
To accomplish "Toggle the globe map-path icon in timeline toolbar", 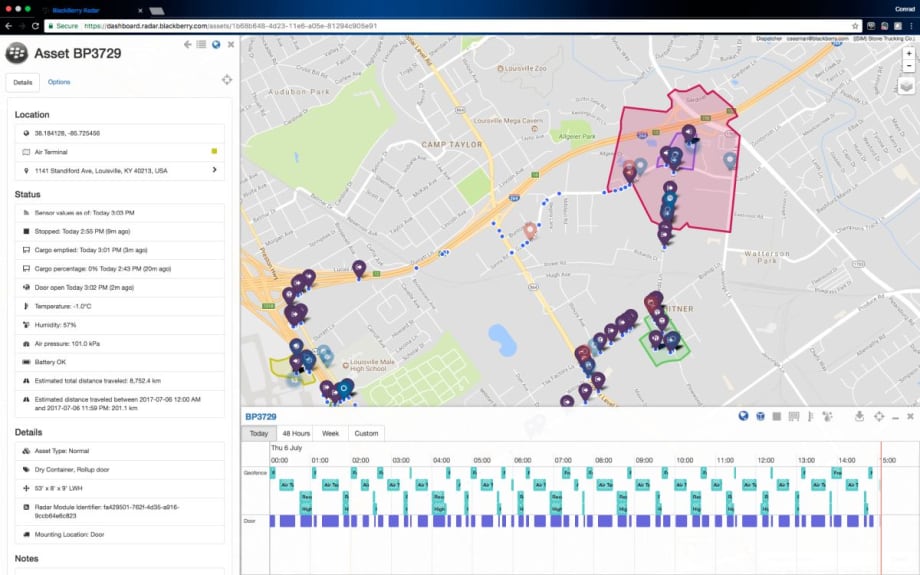I will [743, 416].
